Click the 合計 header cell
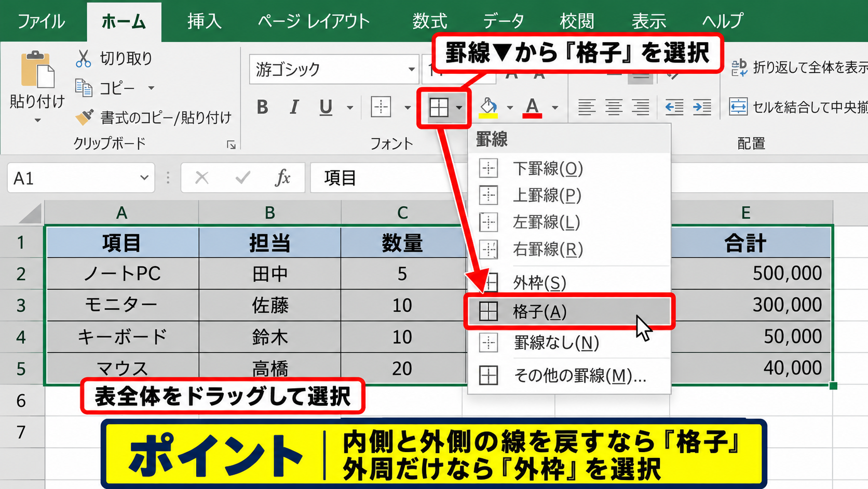 click(751, 243)
